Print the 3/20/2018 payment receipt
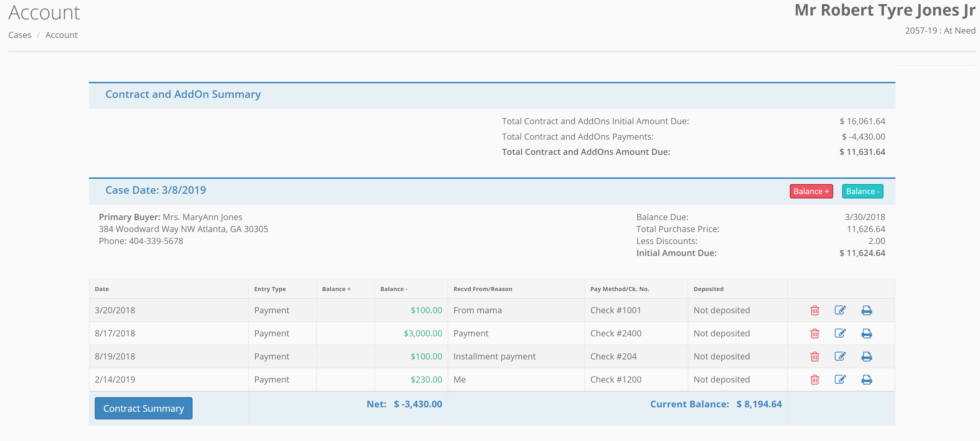 (x=866, y=310)
